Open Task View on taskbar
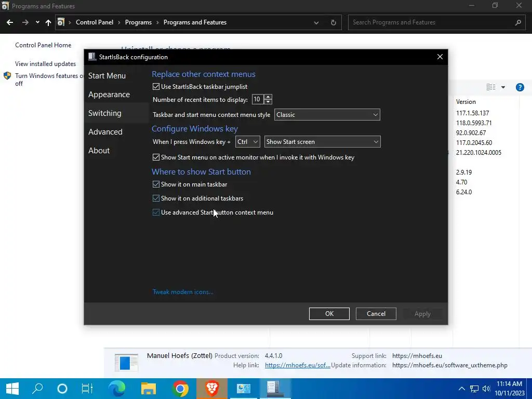532x399 pixels. tap(87, 389)
